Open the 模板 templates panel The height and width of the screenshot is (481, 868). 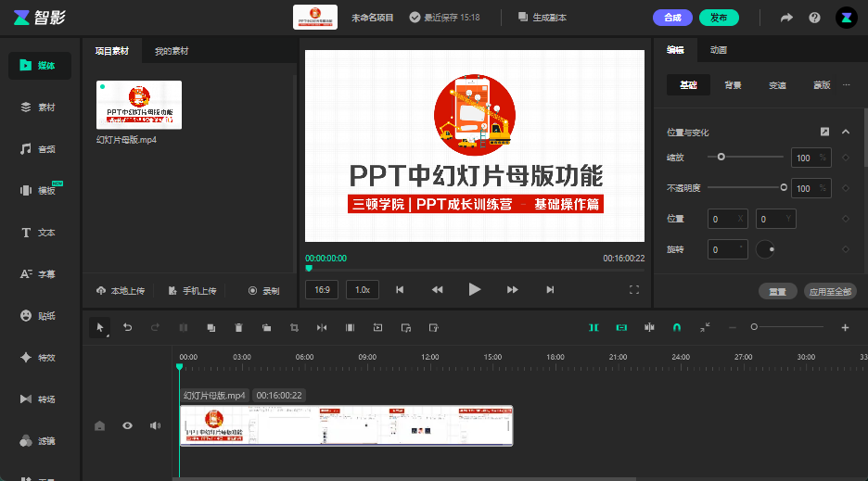click(x=38, y=190)
